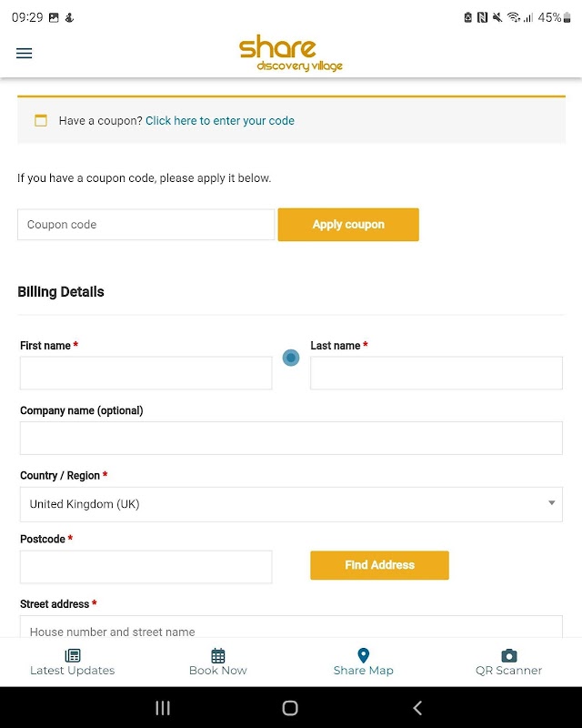Click the Country dropdown arrow
Image resolution: width=582 pixels, height=728 pixels.
coord(551,503)
